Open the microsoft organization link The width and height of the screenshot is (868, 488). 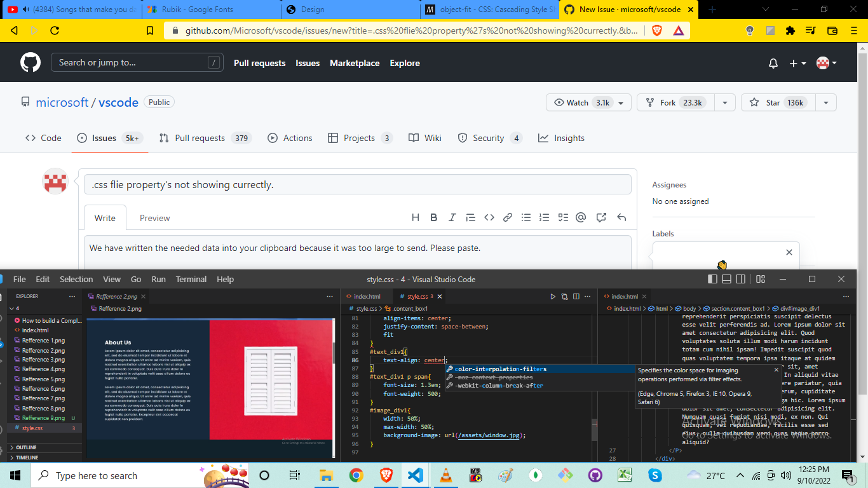click(x=62, y=102)
